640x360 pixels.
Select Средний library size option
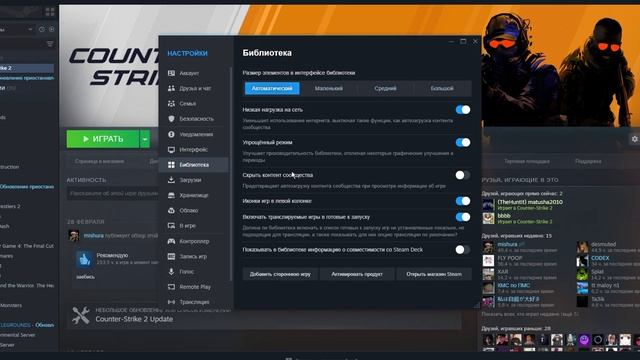click(x=385, y=88)
